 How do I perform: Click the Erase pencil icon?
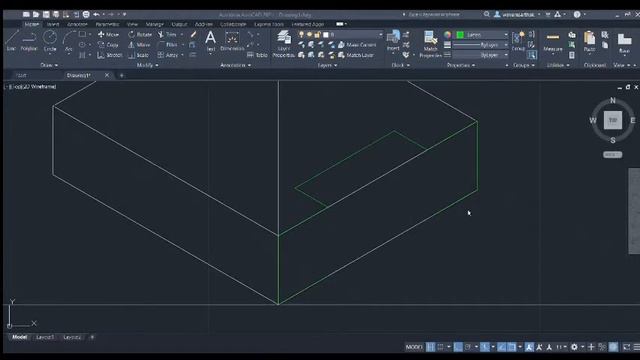(x=193, y=35)
